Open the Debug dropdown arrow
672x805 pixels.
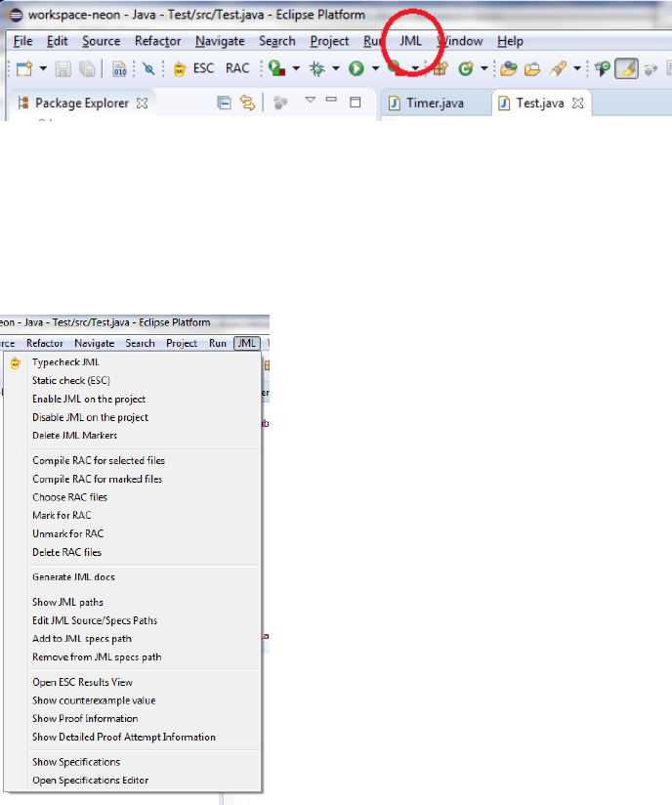[x=336, y=68]
